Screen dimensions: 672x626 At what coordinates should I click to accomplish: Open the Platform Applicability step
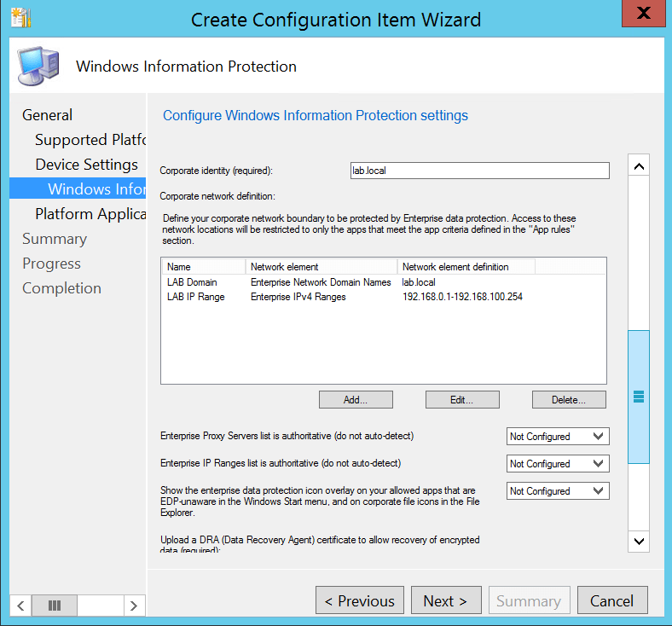click(x=90, y=214)
